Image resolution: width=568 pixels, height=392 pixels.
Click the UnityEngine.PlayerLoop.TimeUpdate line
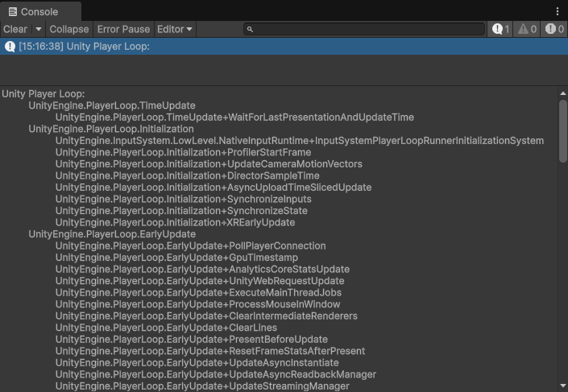point(112,105)
